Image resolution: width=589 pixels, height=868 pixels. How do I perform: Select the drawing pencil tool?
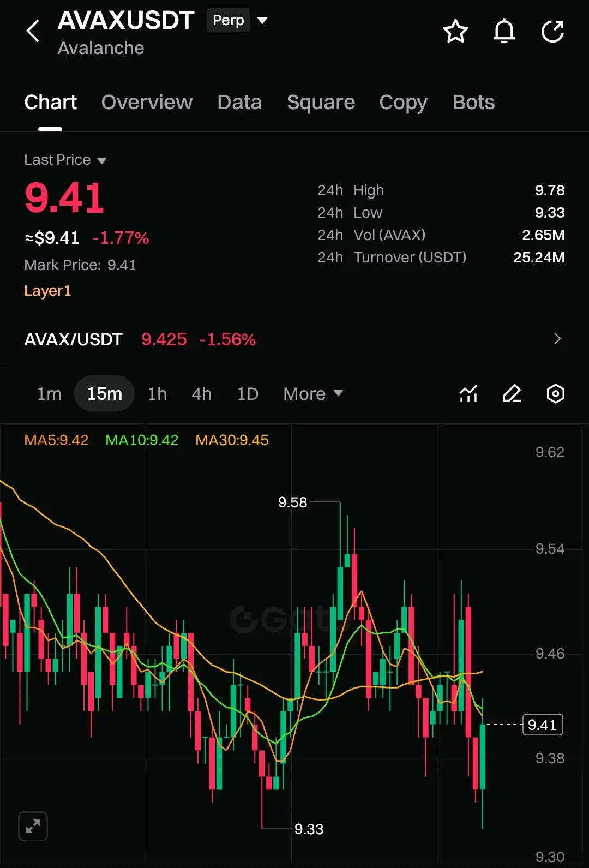click(512, 393)
